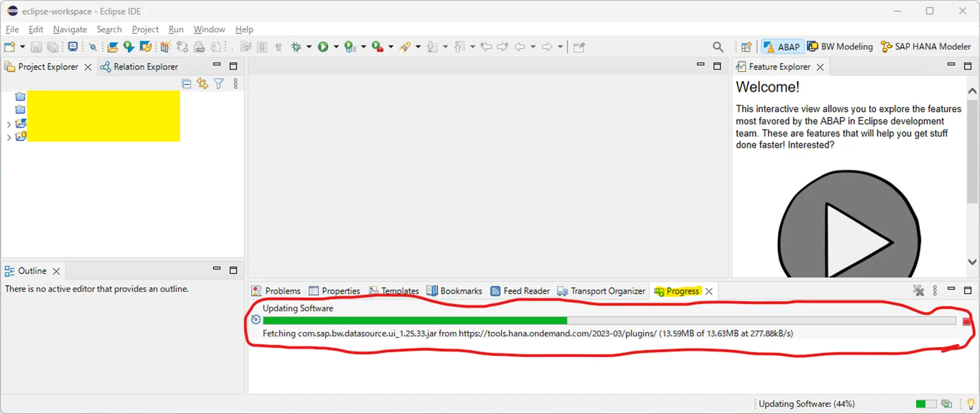Viewport: 980px width, 414px height.
Task: Open the Transport Organizer tab
Action: (601, 291)
